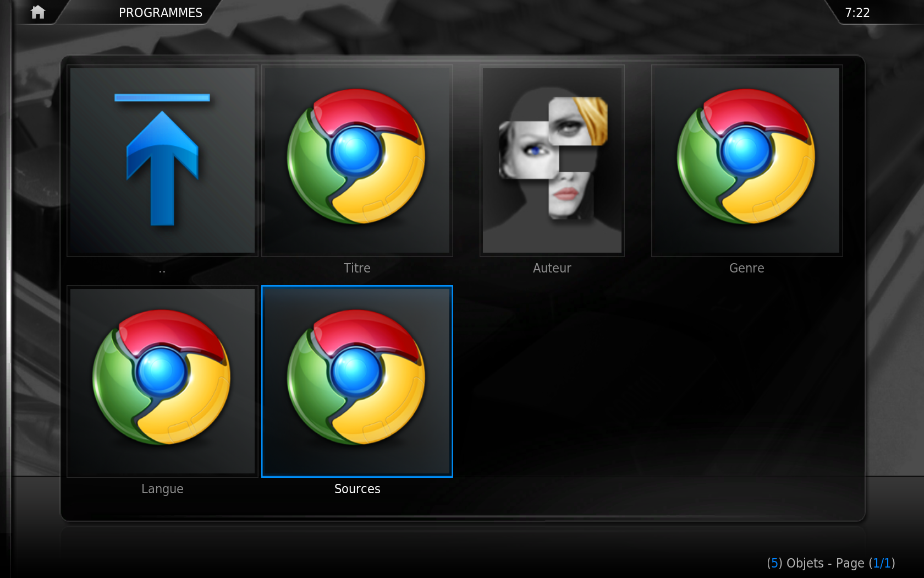Screen dimensions: 924x578
Task: Click the '..' parent directory label
Action: [162, 270]
